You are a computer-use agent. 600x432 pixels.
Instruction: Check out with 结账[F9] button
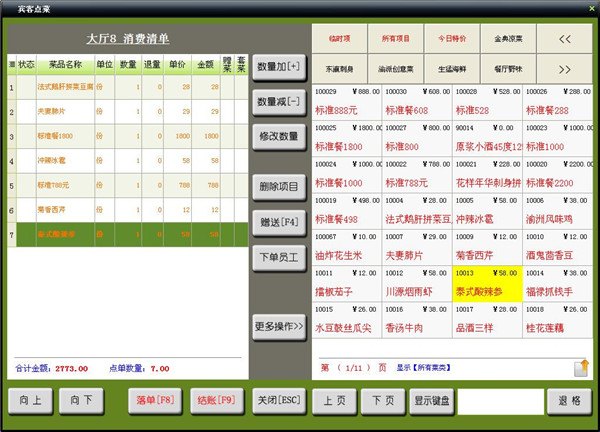click(x=217, y=401)
